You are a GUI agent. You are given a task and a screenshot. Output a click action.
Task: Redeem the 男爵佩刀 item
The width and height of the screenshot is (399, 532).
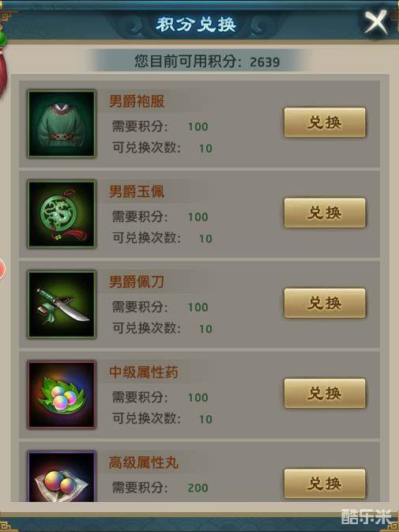pyautogui.click(x=325, y=303)
